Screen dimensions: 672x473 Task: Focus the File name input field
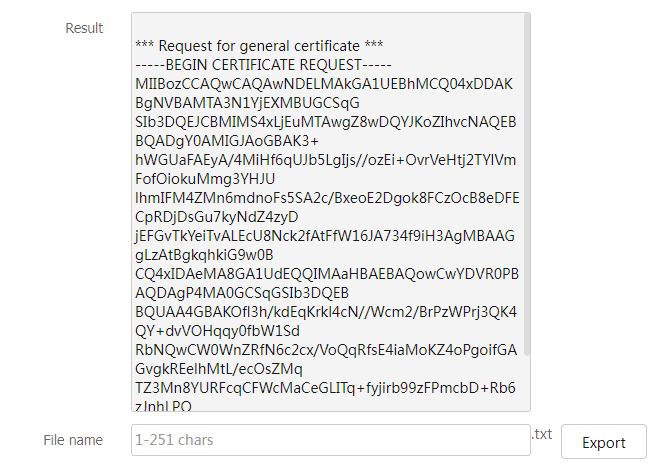coord(331,440)
